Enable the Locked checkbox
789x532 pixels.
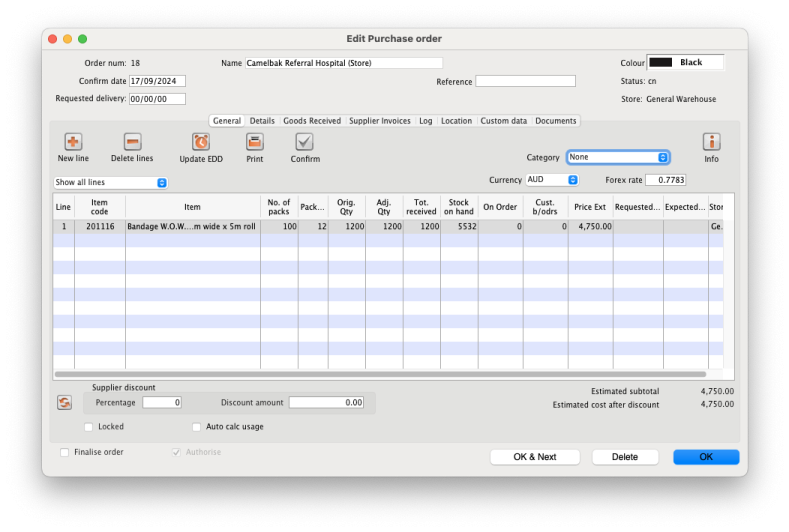89,427
